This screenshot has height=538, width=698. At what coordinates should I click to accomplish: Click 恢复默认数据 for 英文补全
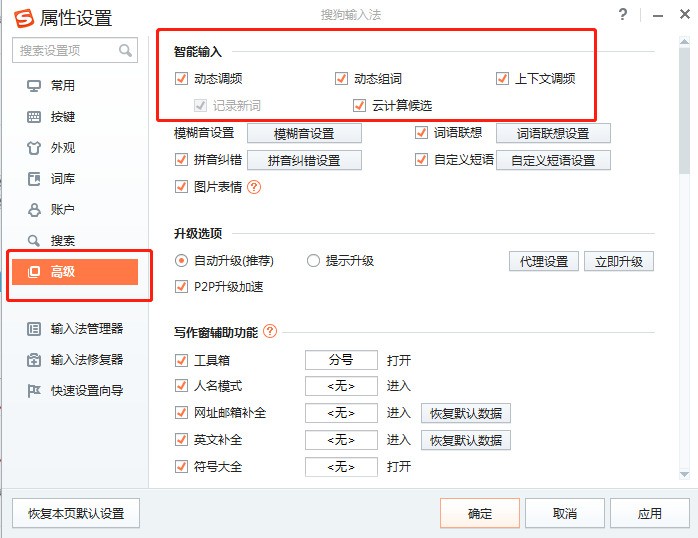(x=466, y=440)
